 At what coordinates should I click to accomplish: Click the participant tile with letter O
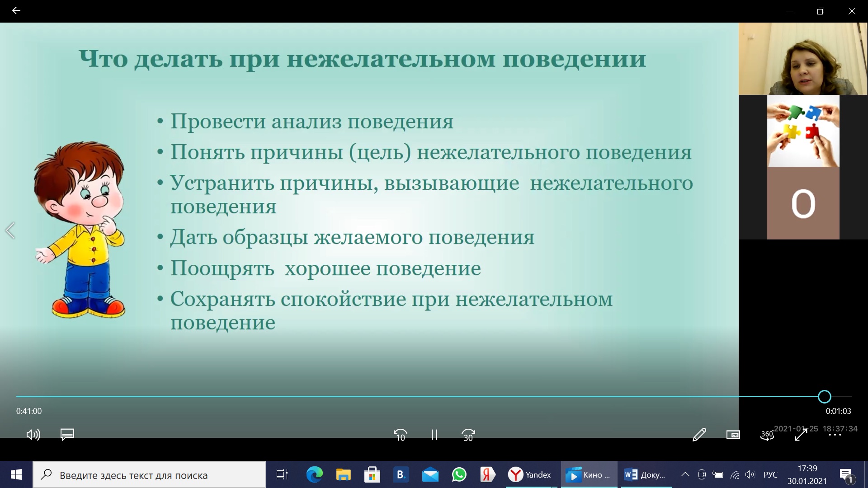tap(803, 203)
